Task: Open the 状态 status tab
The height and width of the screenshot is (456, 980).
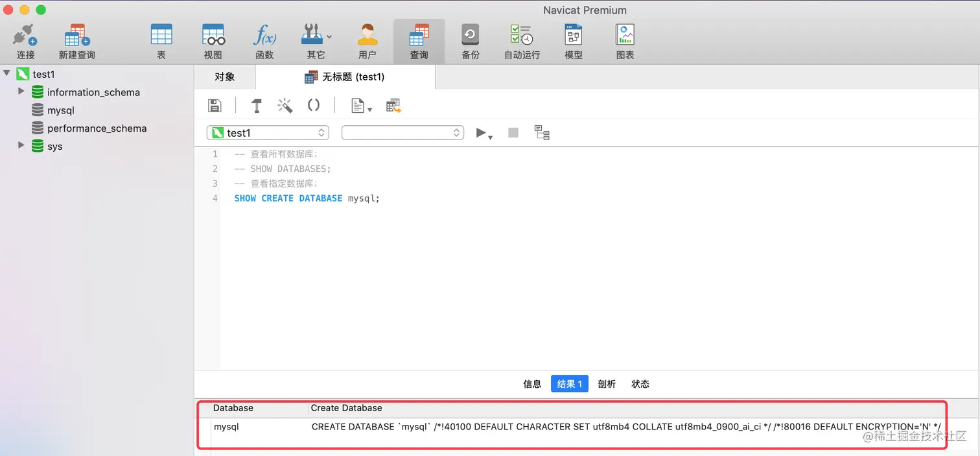Action: click(x=640, y=384)
